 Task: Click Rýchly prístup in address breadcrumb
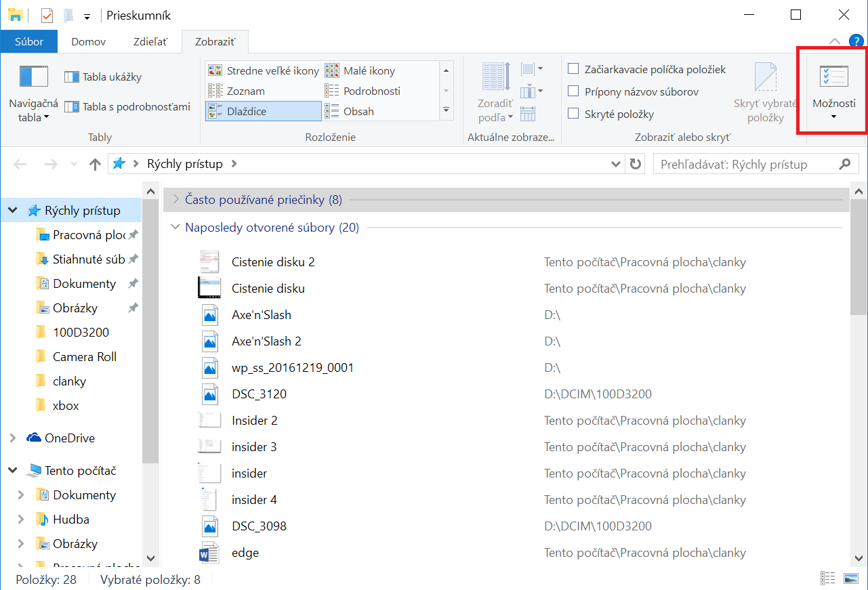click(185, 164)
